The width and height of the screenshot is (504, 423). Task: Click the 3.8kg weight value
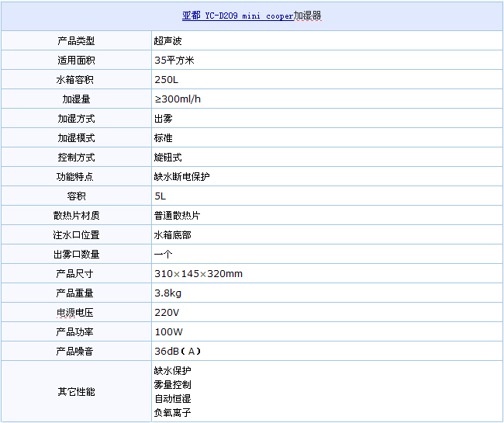[x=168, y=293]
